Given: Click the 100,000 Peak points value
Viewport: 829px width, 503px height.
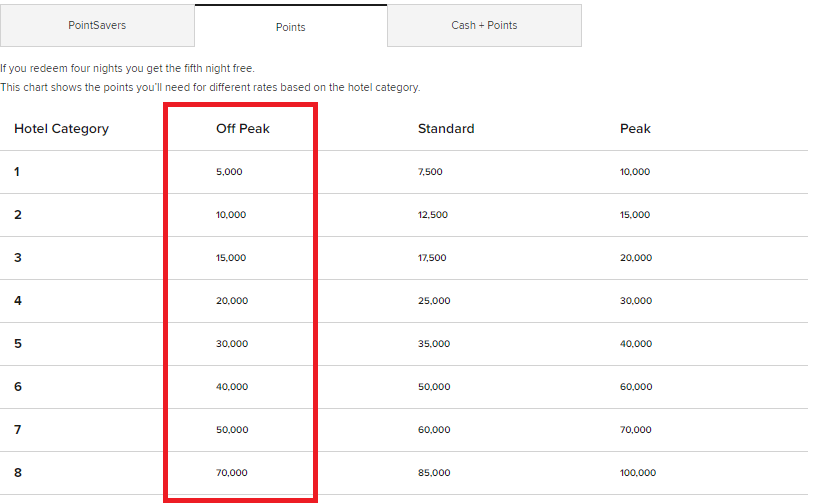Looking at the screenshot, I should coord(638,473).
